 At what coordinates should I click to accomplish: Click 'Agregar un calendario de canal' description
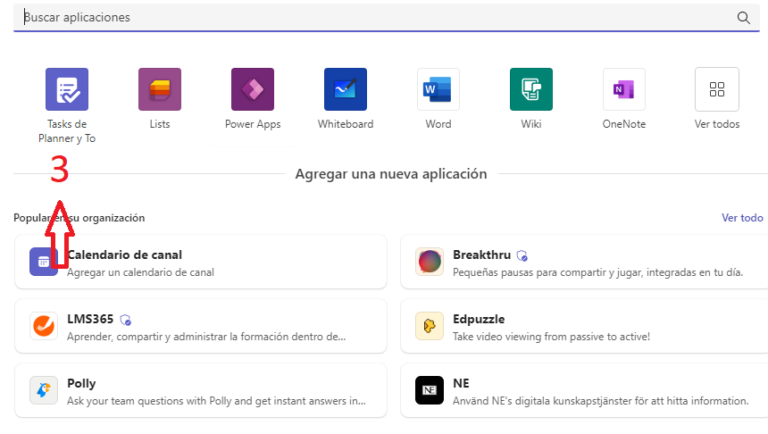pos(141,272)
